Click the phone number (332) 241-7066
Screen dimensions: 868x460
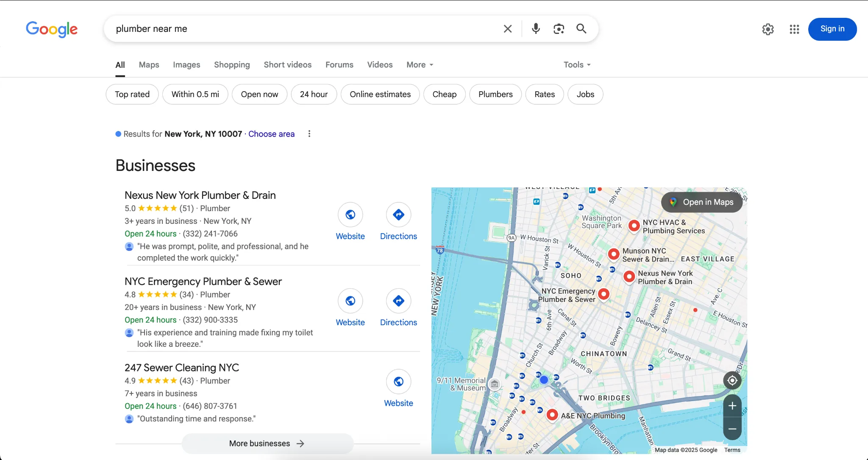tap(210, 234)
